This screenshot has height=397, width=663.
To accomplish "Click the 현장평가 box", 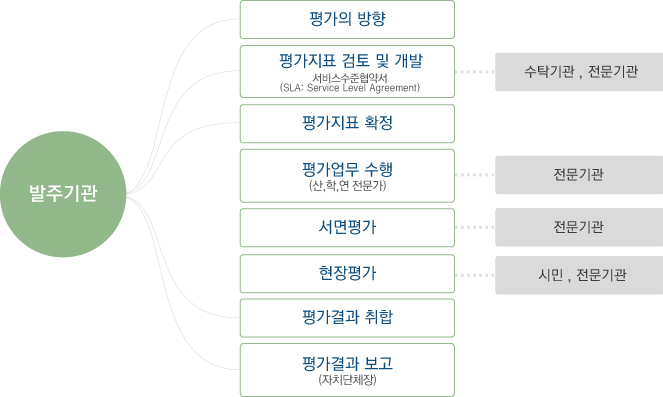I will (347, 274).
